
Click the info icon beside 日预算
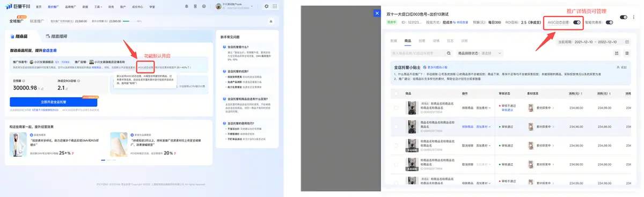pos(24,81)
